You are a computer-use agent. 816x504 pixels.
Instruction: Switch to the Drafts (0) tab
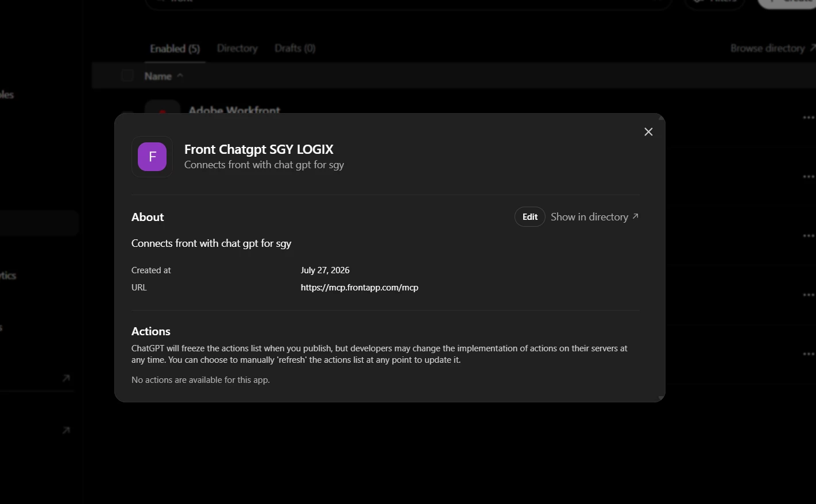295,48
